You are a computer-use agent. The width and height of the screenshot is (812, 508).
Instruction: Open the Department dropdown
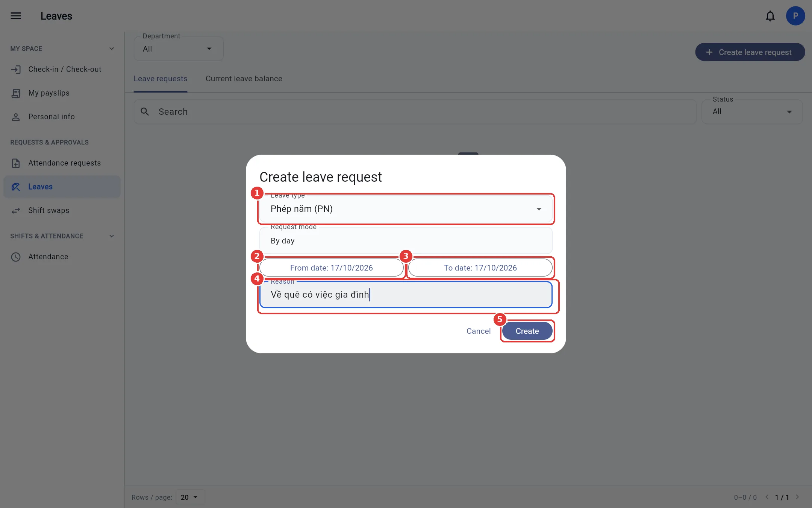179,49
